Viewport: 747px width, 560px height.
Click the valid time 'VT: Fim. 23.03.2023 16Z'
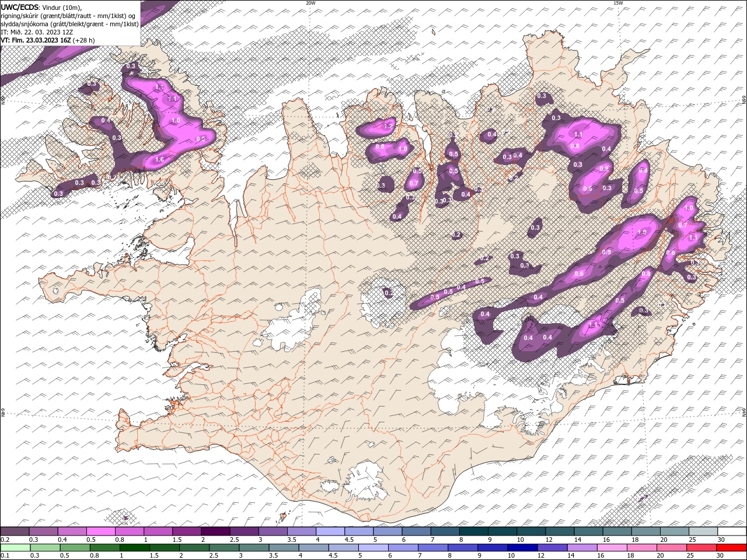36,40
